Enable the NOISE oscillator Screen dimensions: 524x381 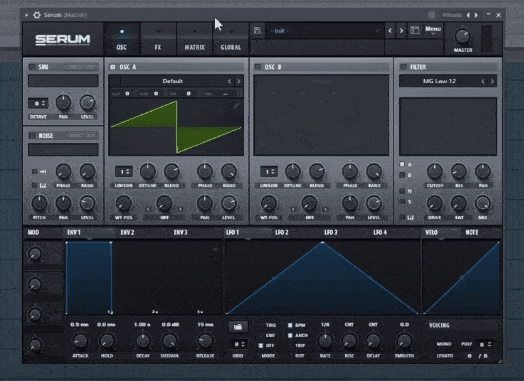tap(32, 136)
